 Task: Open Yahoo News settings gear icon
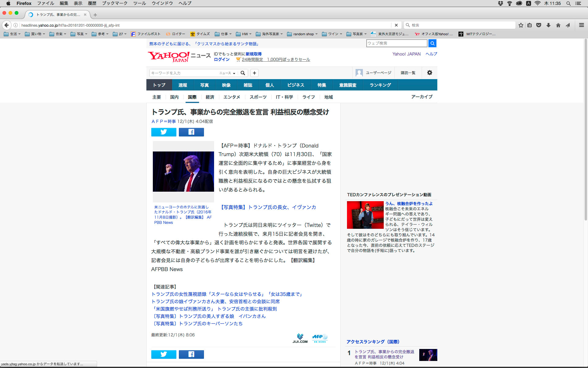(x=429, y=73)
